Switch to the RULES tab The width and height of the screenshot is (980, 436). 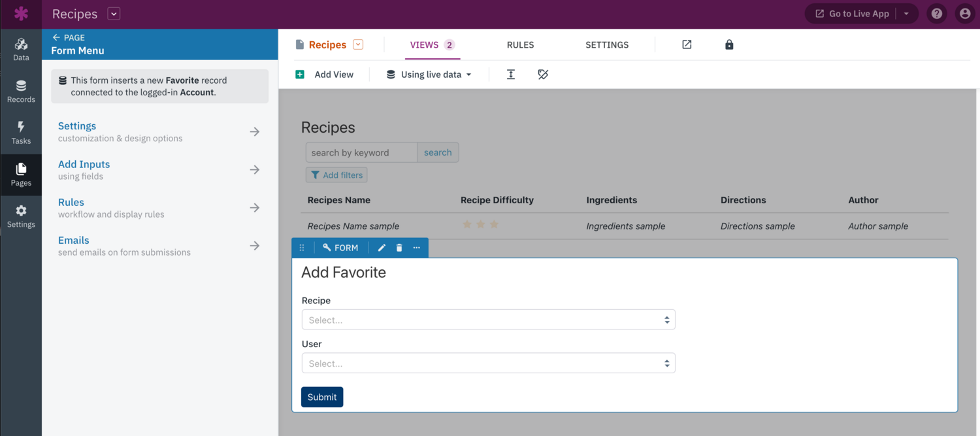coord(520,44)
